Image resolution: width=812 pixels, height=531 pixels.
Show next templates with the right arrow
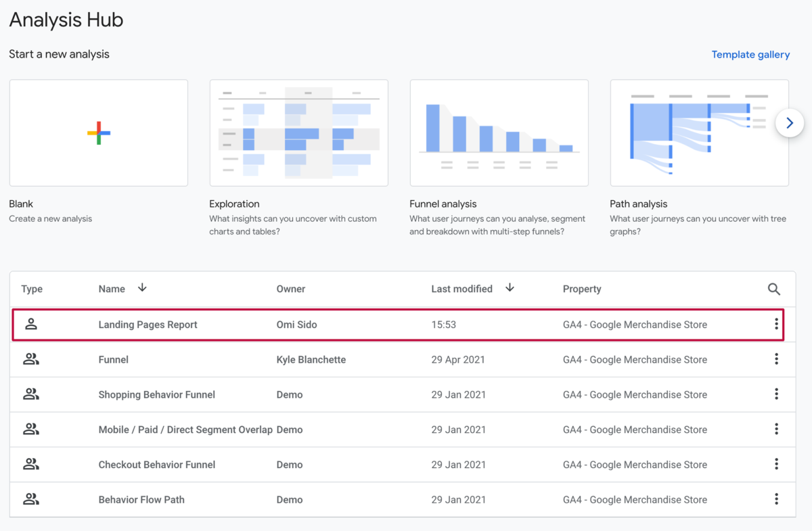coord(790,123)
